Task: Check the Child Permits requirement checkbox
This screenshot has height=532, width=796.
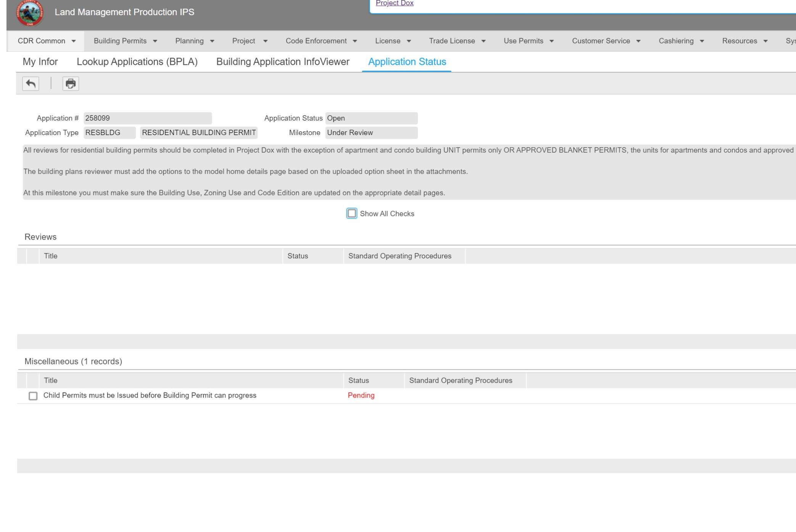Action: (x=33, y=396)
